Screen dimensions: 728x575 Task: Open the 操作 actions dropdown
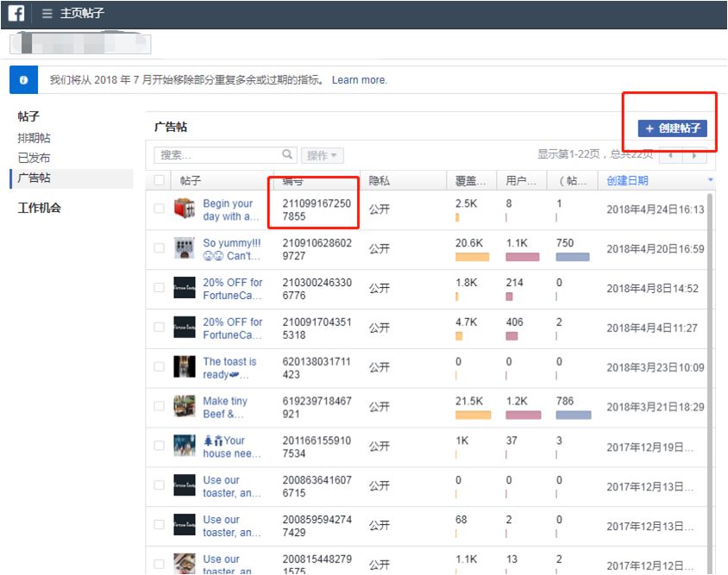pos(323,155)
